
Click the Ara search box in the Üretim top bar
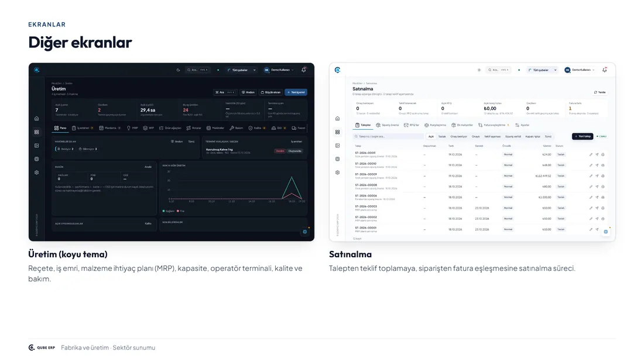(x=197, y=70)
